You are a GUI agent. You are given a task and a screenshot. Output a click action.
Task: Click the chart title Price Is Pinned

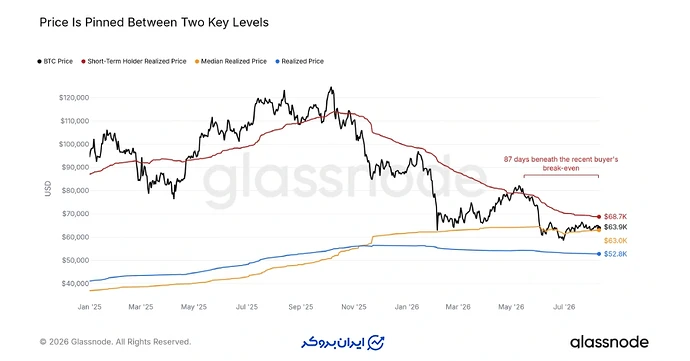[154, 22]
